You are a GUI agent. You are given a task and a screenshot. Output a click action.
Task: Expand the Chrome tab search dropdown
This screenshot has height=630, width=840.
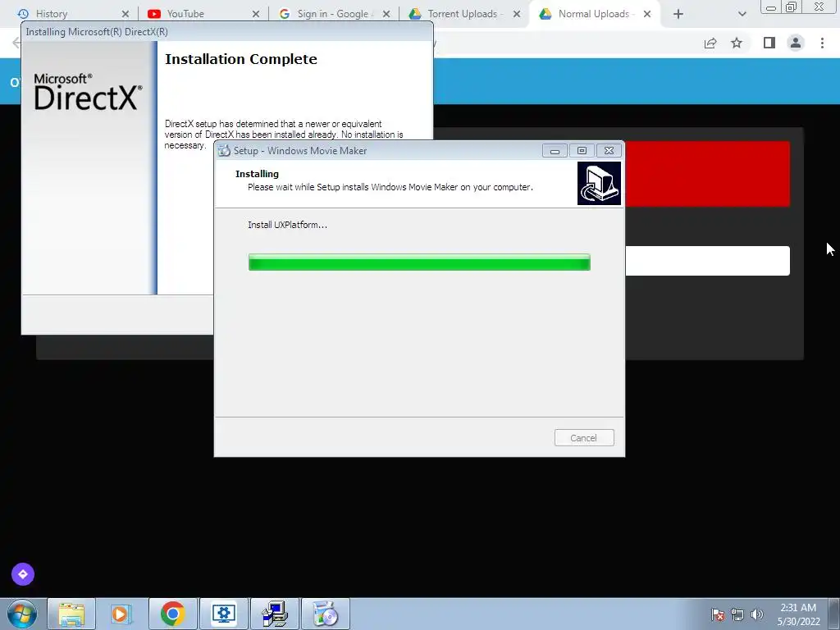742,14
